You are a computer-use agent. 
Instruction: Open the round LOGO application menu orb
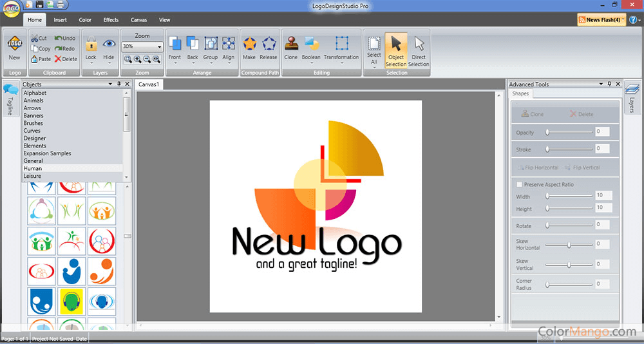pos(11,8)
